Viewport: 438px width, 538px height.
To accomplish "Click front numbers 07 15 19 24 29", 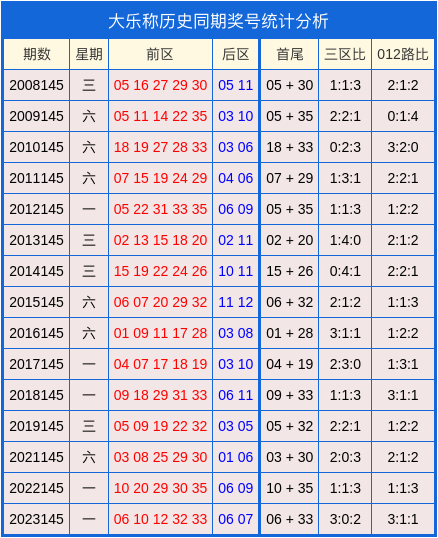I will (x=160, y=178).
